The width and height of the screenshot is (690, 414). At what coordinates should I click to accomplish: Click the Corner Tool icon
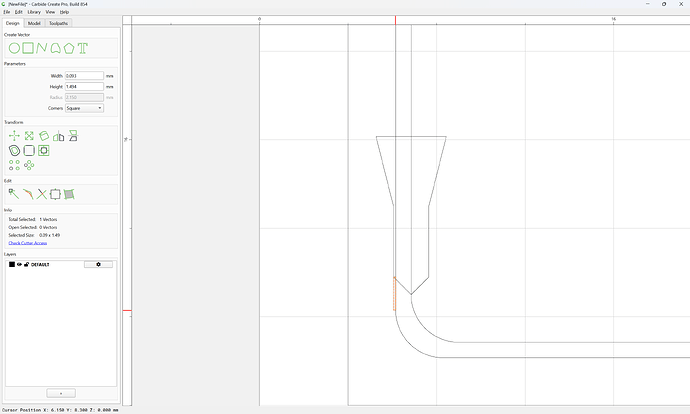29,150
